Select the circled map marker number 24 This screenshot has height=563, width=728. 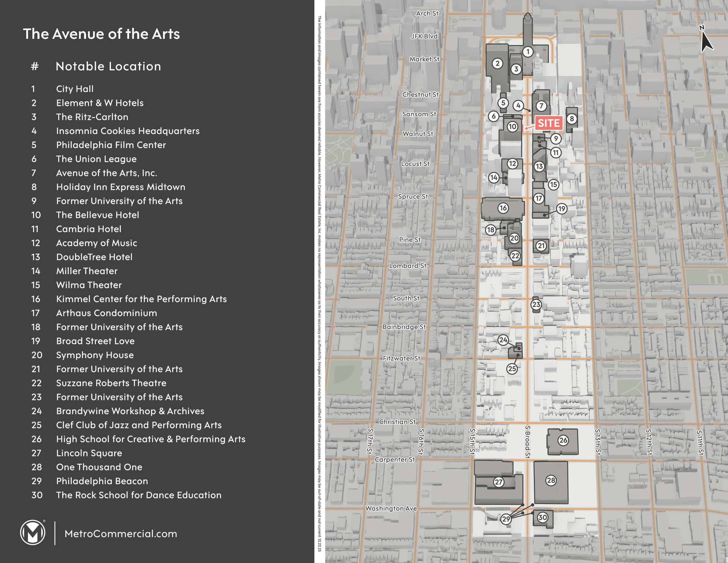pos(503,340)
